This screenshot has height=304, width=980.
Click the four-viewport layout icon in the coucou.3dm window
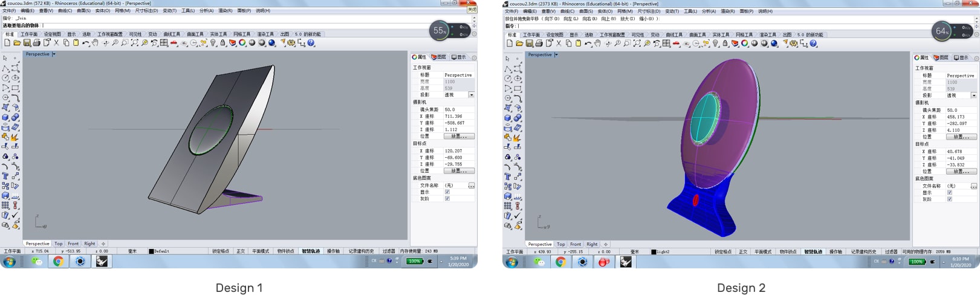coord(164,43)
